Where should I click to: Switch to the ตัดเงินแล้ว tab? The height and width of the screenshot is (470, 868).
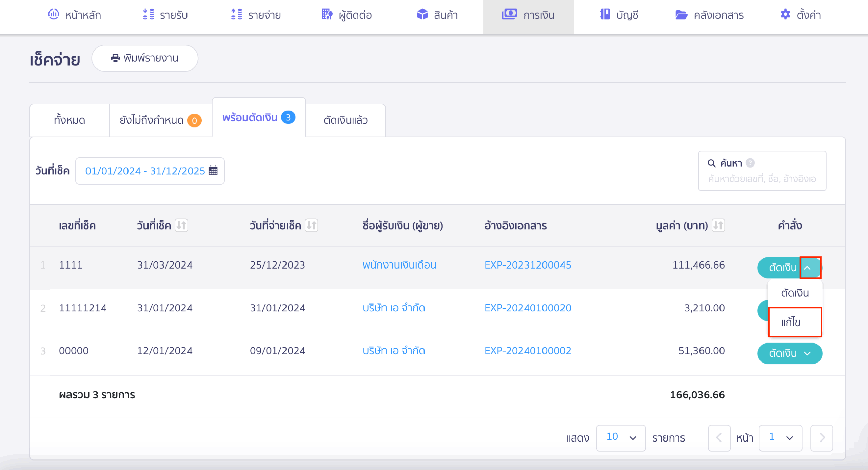[x=346, y=120]
